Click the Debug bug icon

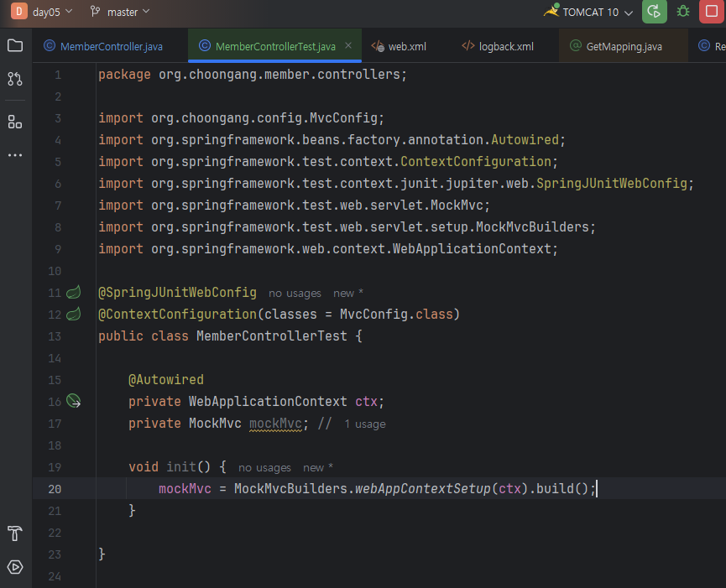[684, 12]
